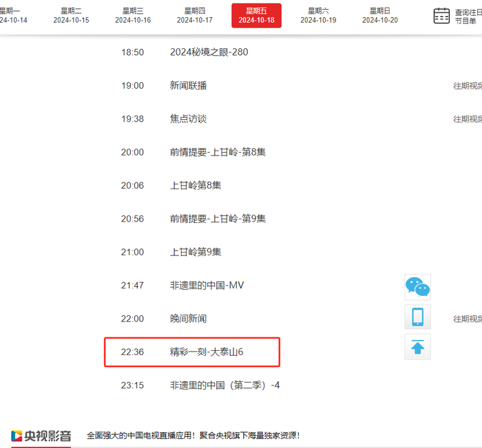The width and height of the screenshot is (482, 448).
Task: Select the 星期四 2024-10-17 tab
Action: pos(194,16)
